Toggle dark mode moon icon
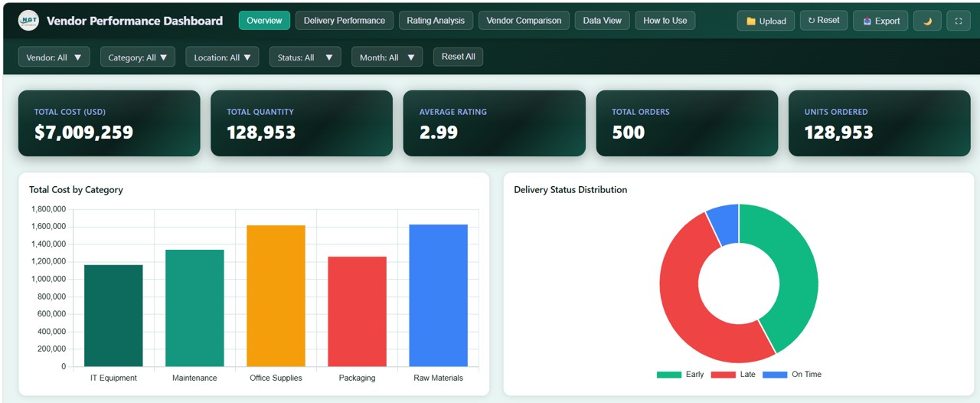Viewport: 980px width, 403px height. 927,21
